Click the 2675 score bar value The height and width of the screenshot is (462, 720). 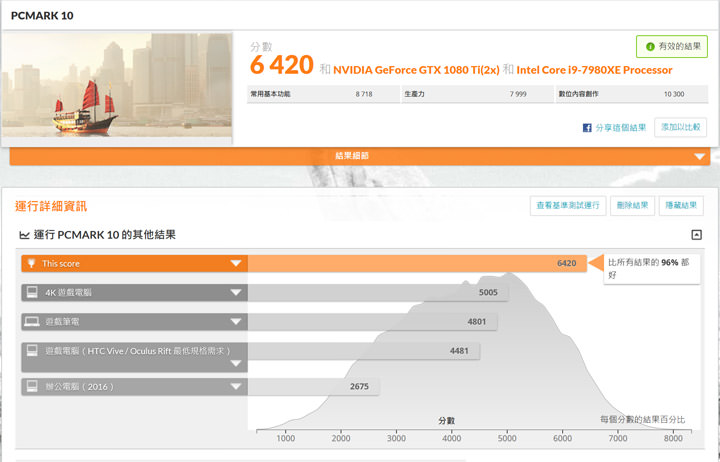[x=359, y=386]
